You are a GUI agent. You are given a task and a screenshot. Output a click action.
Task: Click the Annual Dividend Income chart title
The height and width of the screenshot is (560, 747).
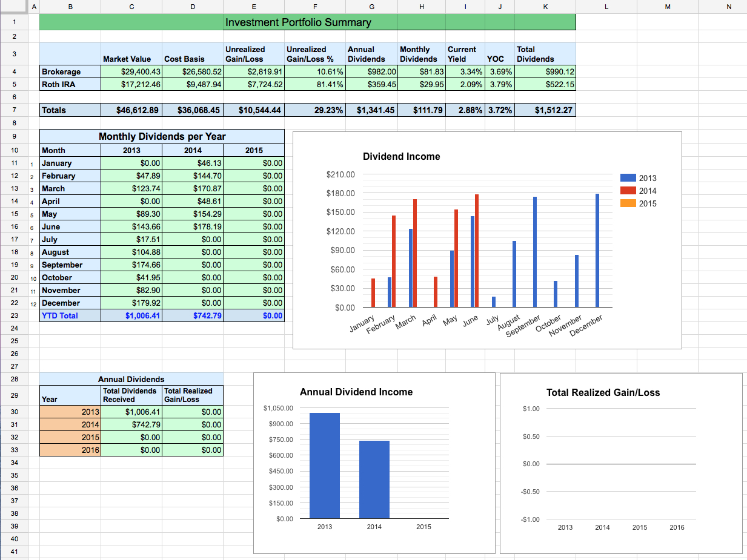point(356,392)
